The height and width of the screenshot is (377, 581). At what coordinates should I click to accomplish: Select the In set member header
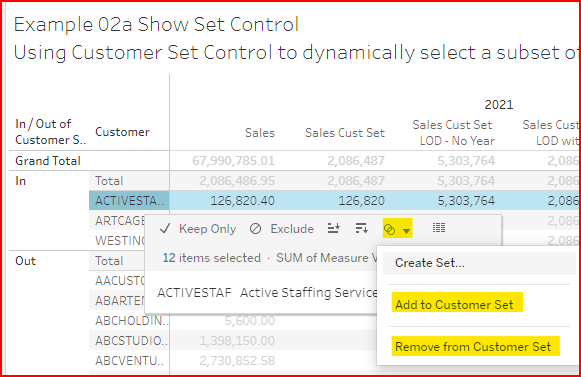21,181
